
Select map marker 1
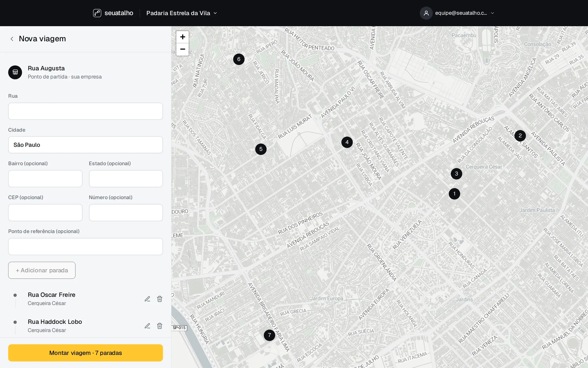pos(454,194)
